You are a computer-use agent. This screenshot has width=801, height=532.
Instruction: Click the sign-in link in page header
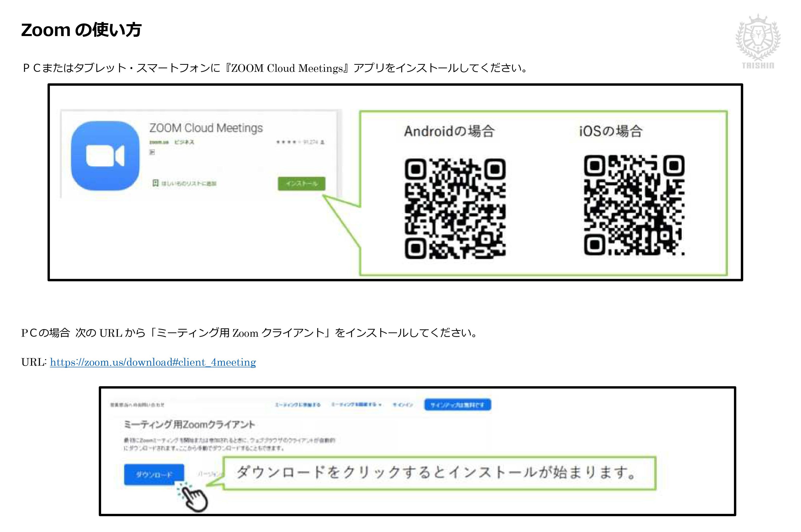point(403,405)
